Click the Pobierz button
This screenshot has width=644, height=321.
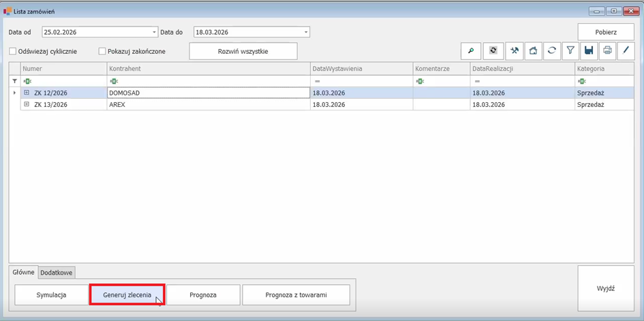[606, 32]
